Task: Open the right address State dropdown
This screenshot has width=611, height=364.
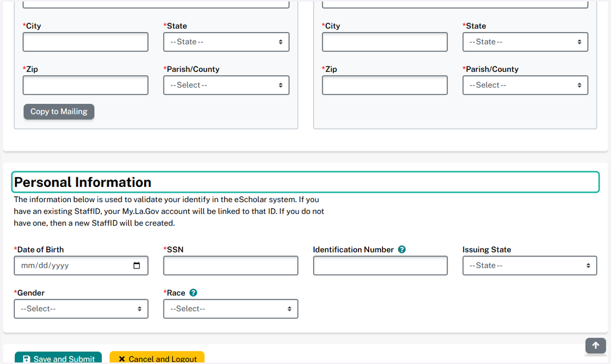Action: click(525, 42)
